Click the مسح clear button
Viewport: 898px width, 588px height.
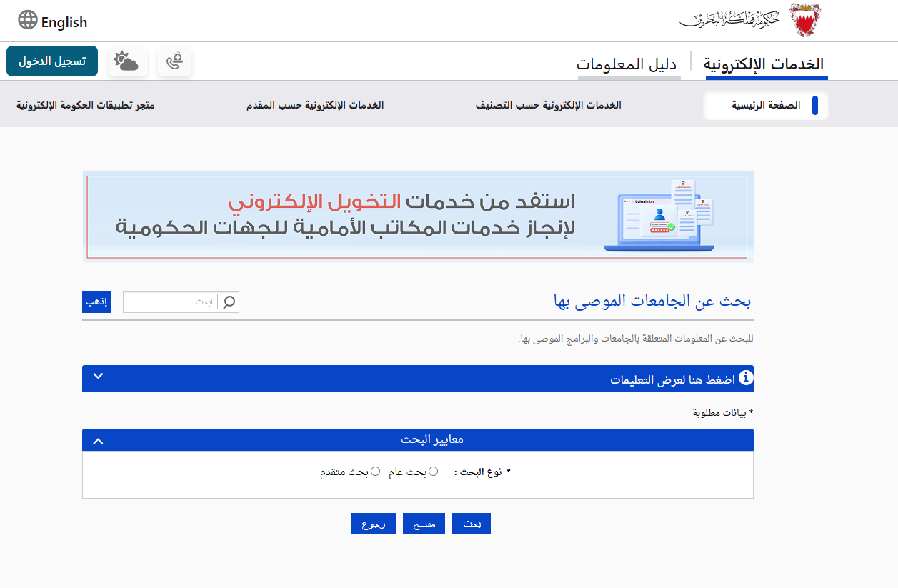(x=424, y=524)
